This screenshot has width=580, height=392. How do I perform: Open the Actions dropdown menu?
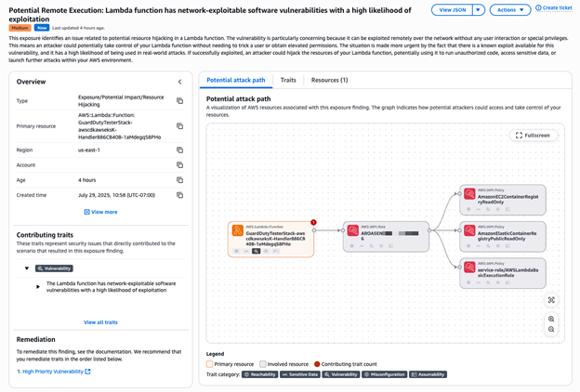pos(511,10)
